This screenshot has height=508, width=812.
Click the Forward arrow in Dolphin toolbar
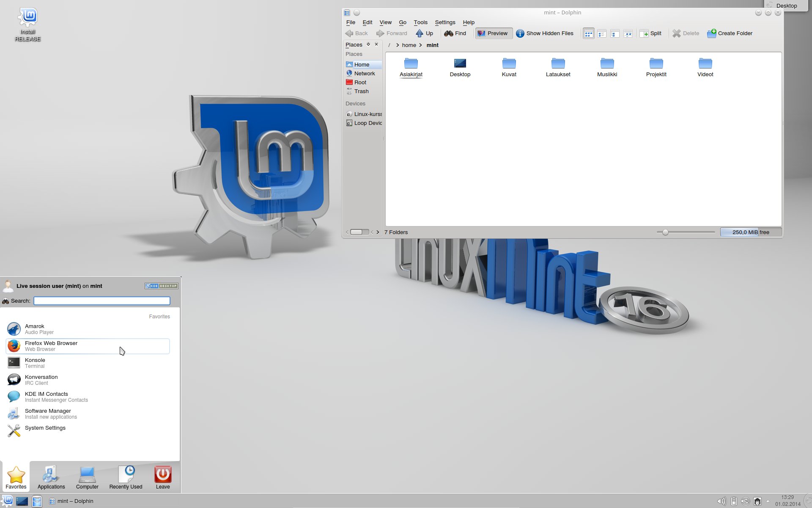392,33
